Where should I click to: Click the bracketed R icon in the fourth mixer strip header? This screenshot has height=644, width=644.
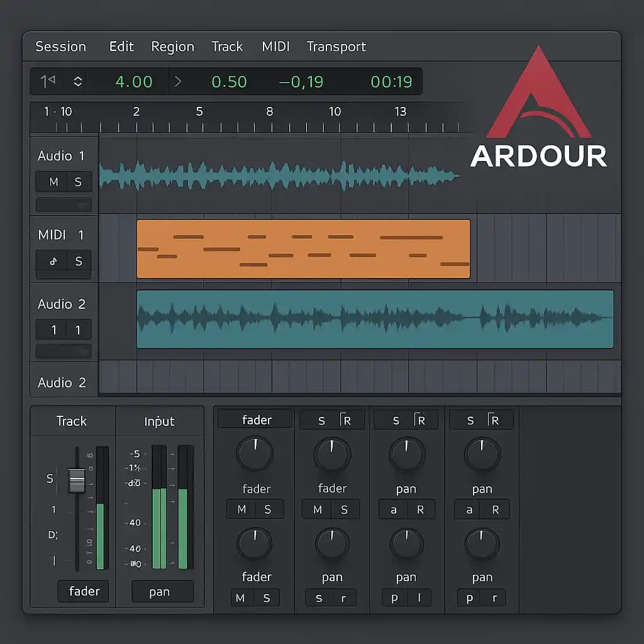(x=493, y=419)
